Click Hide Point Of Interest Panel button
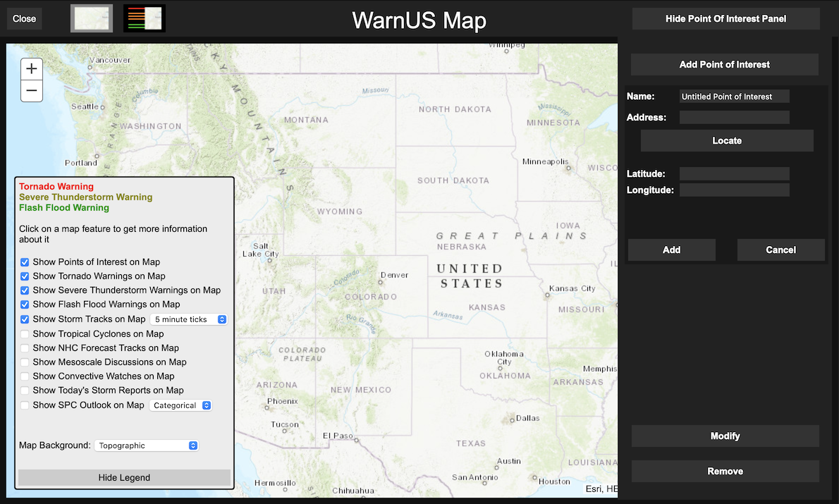This screenshot has height=504, width=839. (725, 19)
